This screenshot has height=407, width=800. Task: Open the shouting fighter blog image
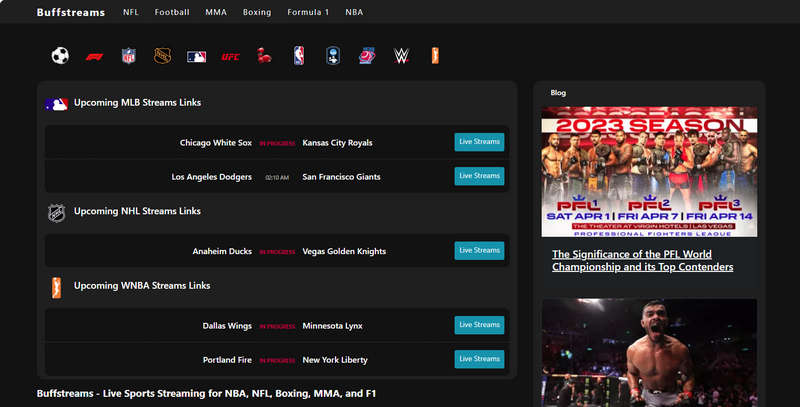point(649,353)
